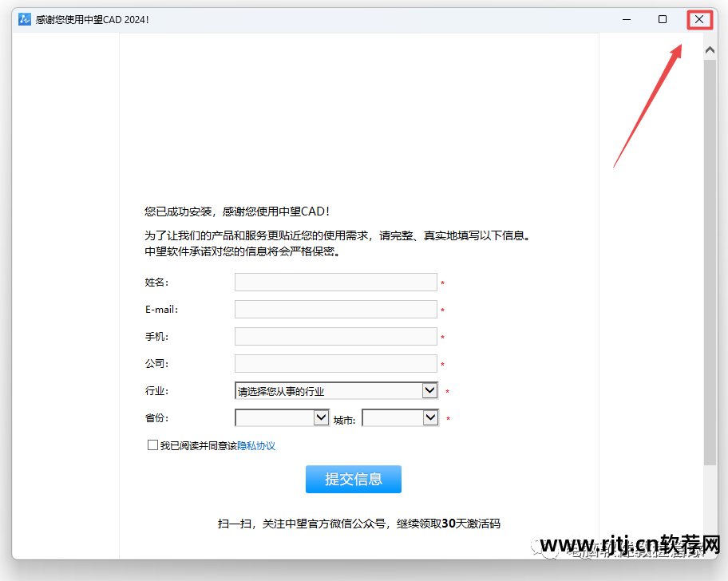Select the 公司 company input field

(x=335, y=363)
